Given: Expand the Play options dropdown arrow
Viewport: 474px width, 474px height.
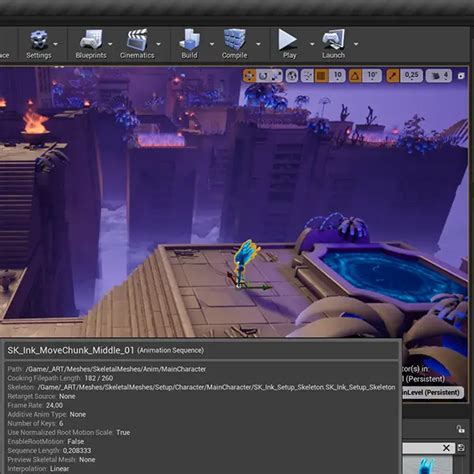Looking at the screenshot, I should [312, 44].
